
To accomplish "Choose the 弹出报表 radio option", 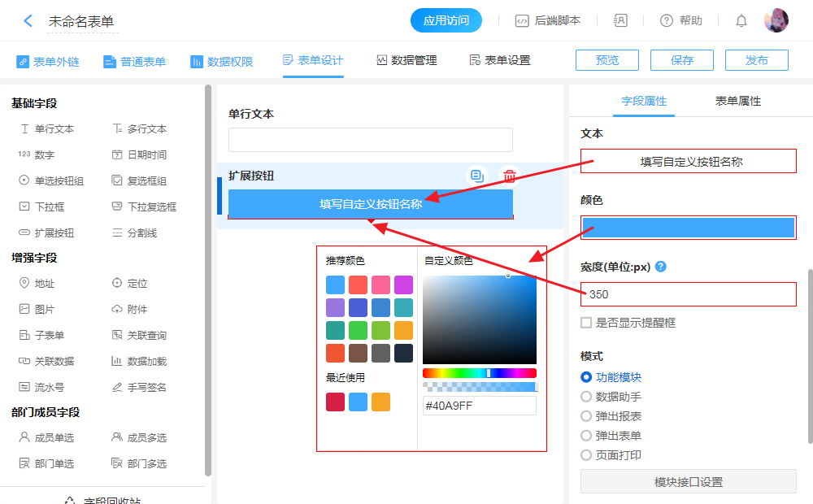I will pyautogui.click(x=586, y=416).
